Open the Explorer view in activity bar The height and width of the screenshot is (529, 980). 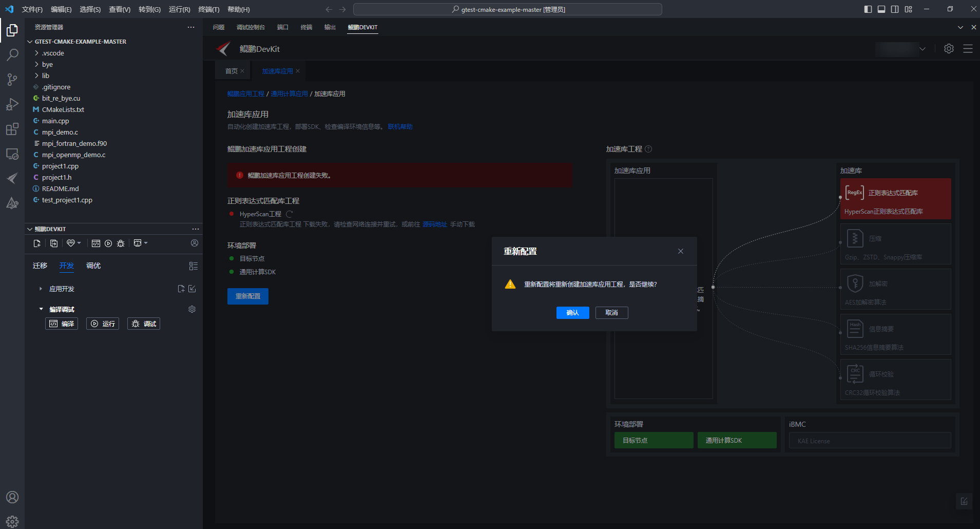pos(12,31)
